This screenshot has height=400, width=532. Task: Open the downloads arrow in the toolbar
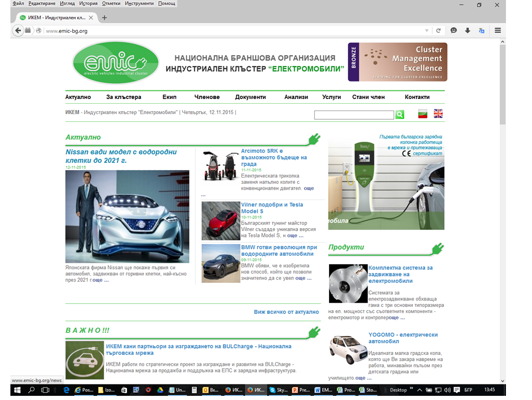point(467,31)
